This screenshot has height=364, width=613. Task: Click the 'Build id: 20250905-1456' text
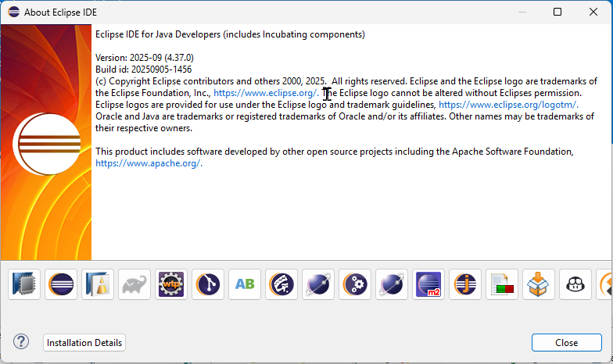[144, 70]
